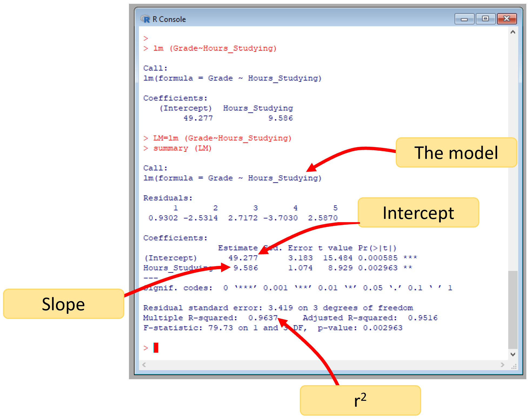Click residual value -2.5314
532x420 pixels.
point(201,218)
